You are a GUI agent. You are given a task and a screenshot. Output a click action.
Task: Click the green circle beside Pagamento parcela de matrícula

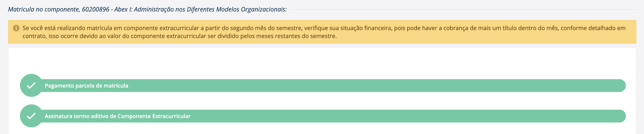pos(31,86)
